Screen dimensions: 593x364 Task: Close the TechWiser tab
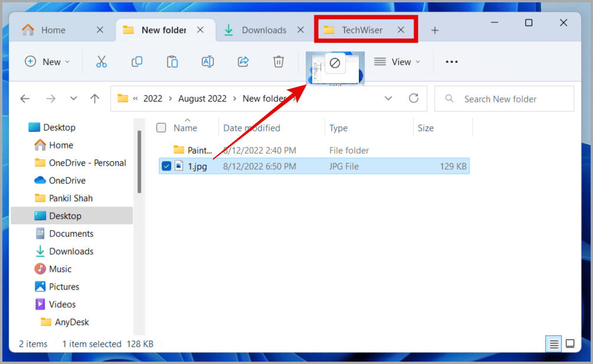point(401,30)
